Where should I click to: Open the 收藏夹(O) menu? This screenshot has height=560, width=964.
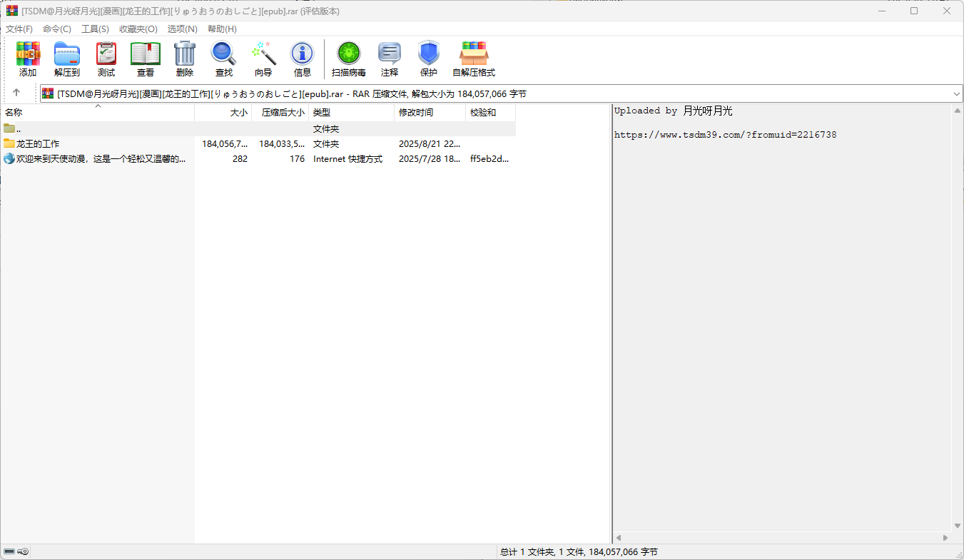coord(138,29)
